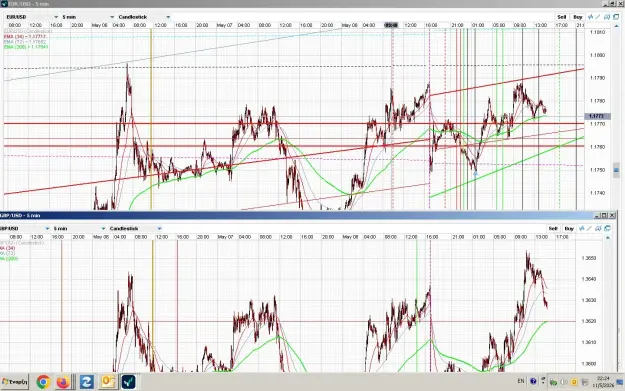Click the help icon in the system tray
Viewport: 625px width, 391px height.
click(x=533, y=381)
